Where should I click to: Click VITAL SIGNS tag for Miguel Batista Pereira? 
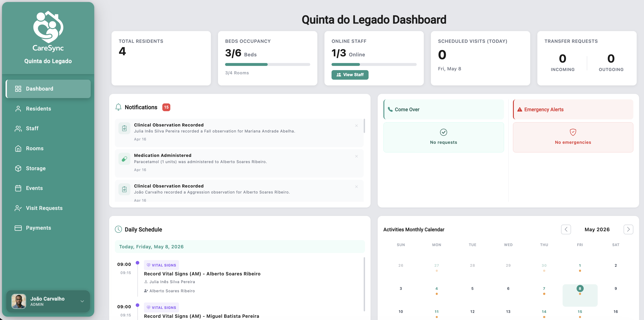point(161,308)
